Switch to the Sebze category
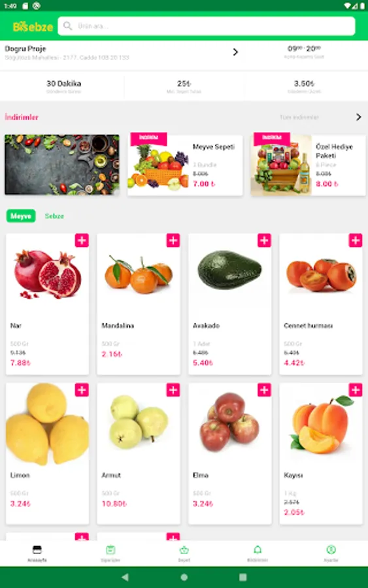Screen dimensions: 368x588 (54, 216)
